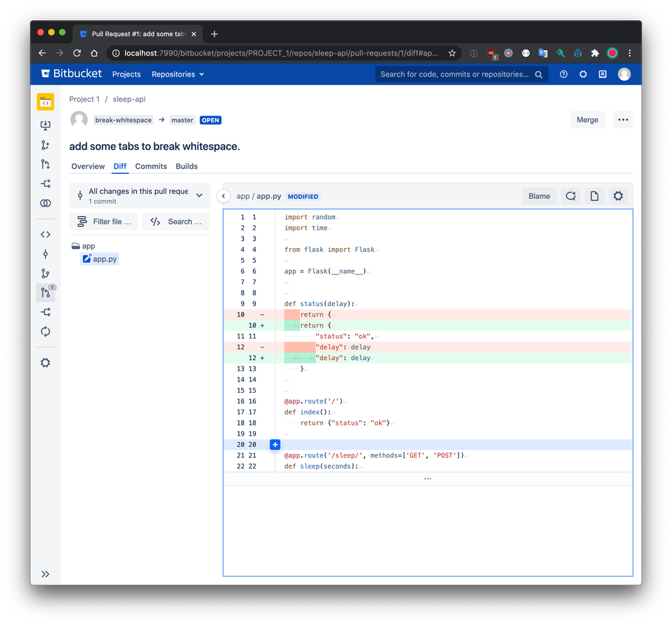Image resolution: width=672 pixels, height=625 pixels.
Task: Open the more actions ellipsis menu
Action: [623, 120]
